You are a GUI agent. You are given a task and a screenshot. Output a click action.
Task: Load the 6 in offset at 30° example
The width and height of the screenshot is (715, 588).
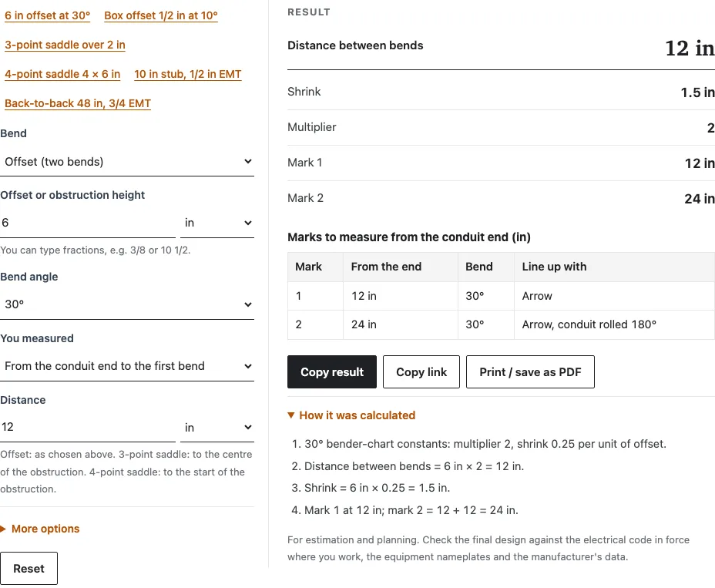click(48, 15)
